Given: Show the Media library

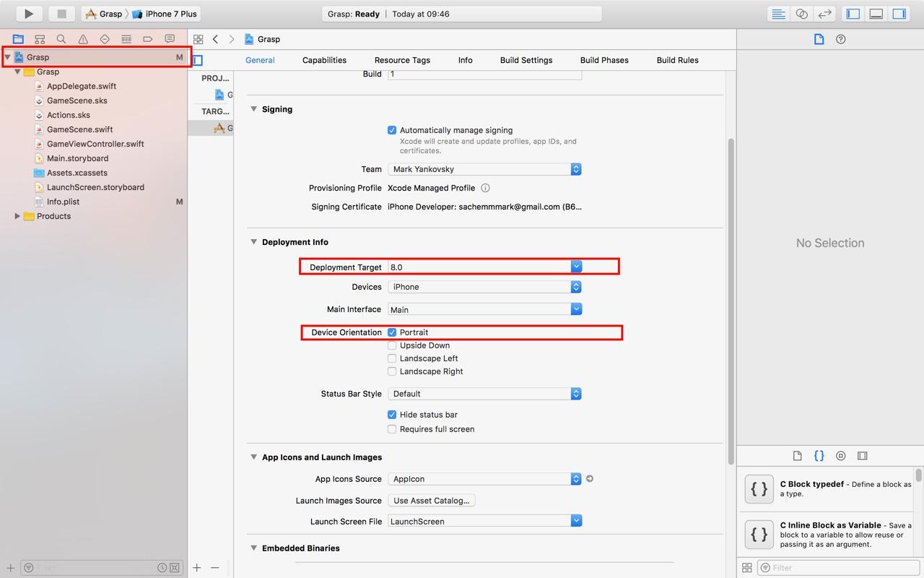Looking at the screenshot, I should coord(863,456).
